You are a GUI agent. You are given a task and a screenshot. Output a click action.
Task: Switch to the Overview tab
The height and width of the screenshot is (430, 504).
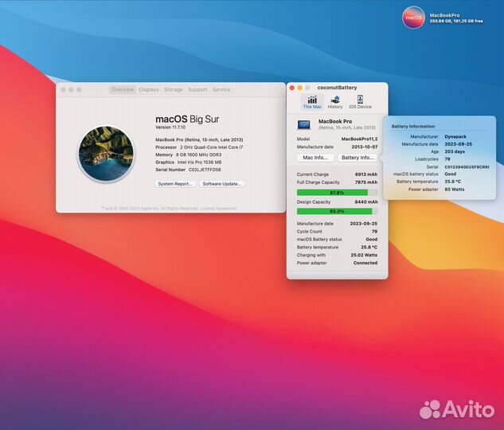tap(123, 90)
